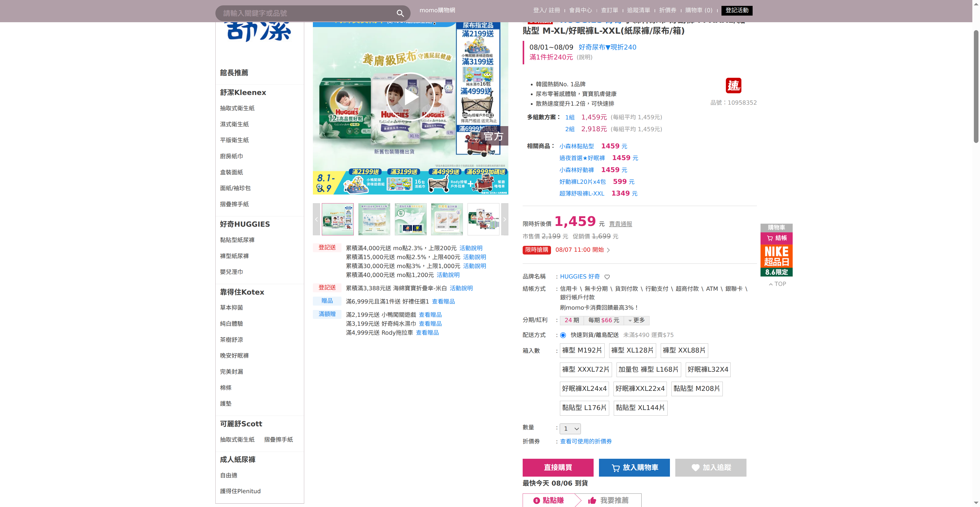The image size is (980, 507).
Task: Click 直接購買 button
Action: coord(558,467)
